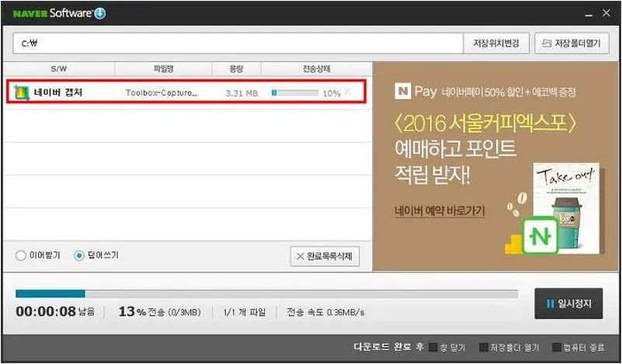Select the 이어받기 radio option
This screenshot has width=622, height=364.
21,255
